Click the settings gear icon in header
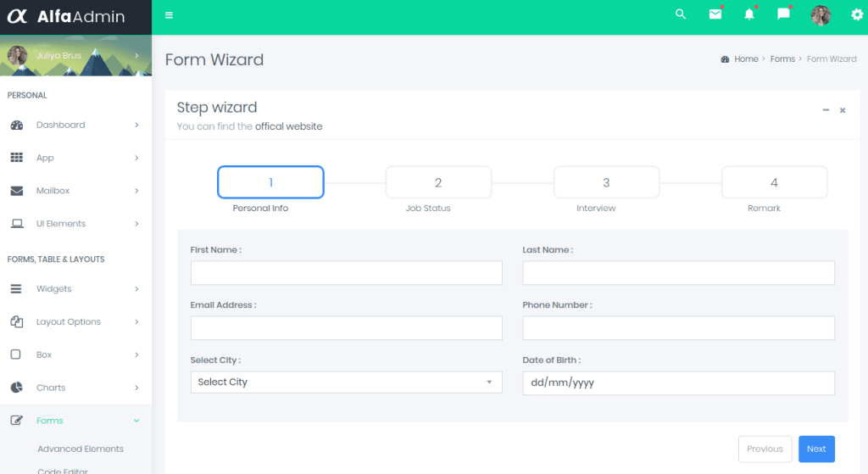868x474 pixels. click(856, 14)
